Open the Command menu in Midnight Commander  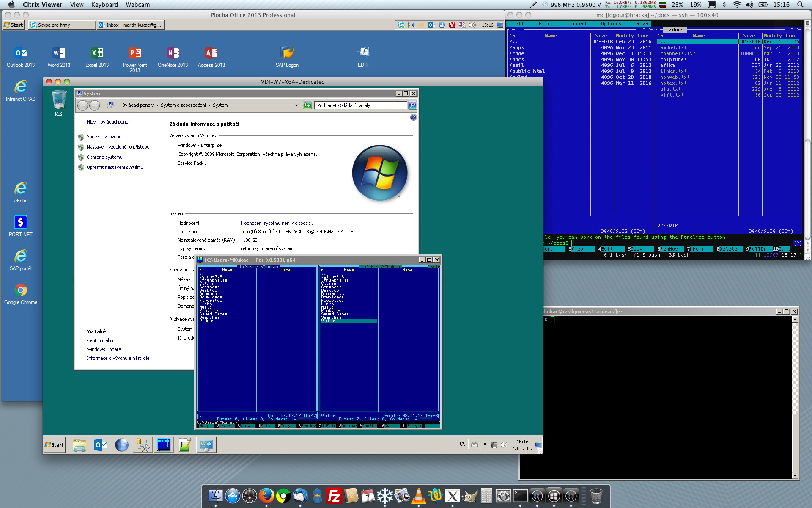pos(576,24)
